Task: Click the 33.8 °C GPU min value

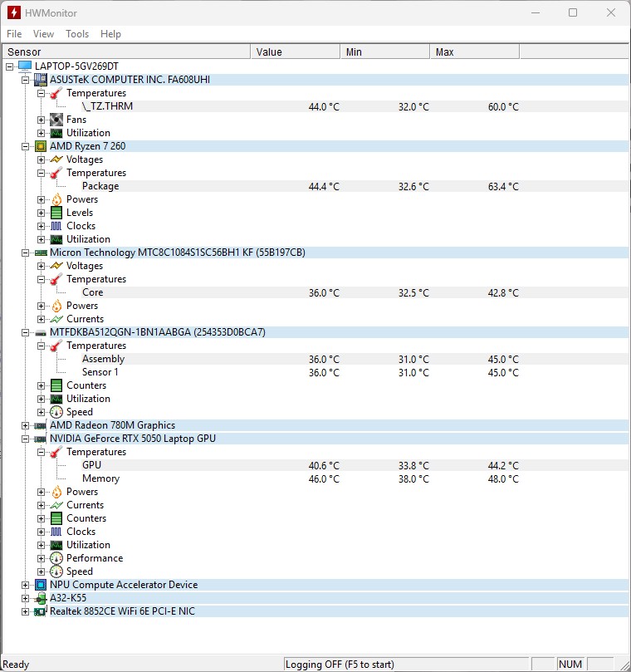Action: (x=413, y=465)
